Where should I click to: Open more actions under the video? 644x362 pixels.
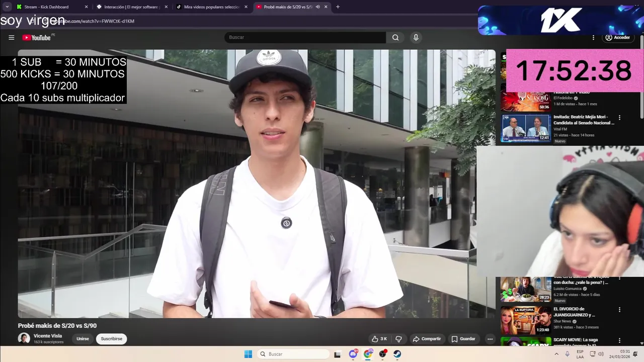click(490, 339)
